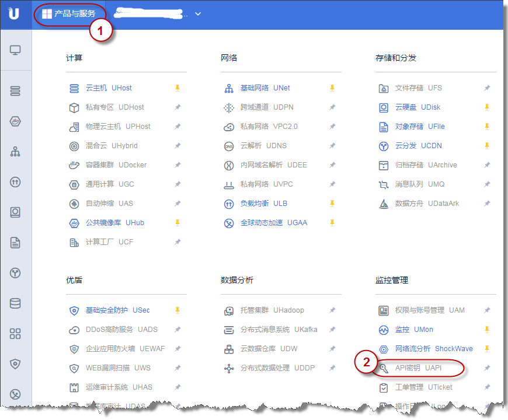
Task: Unpin 基础网络 UNet from sidebar
Action: [x=332, y=88]
